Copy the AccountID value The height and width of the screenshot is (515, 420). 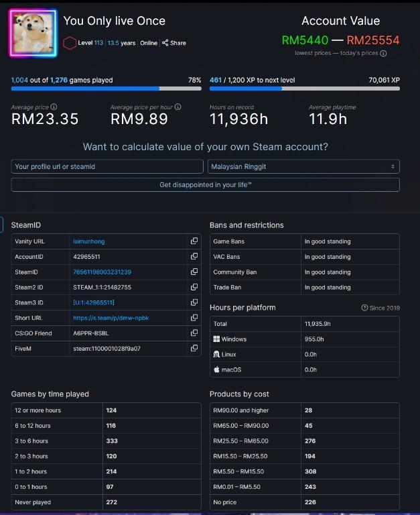[194, 257]
